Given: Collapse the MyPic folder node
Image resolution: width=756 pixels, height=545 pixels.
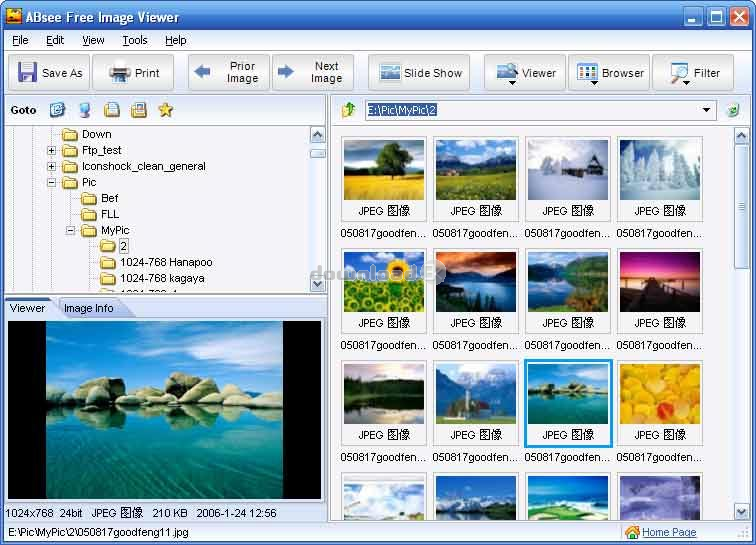Looking at the screenshot, I should pos(70,231).
